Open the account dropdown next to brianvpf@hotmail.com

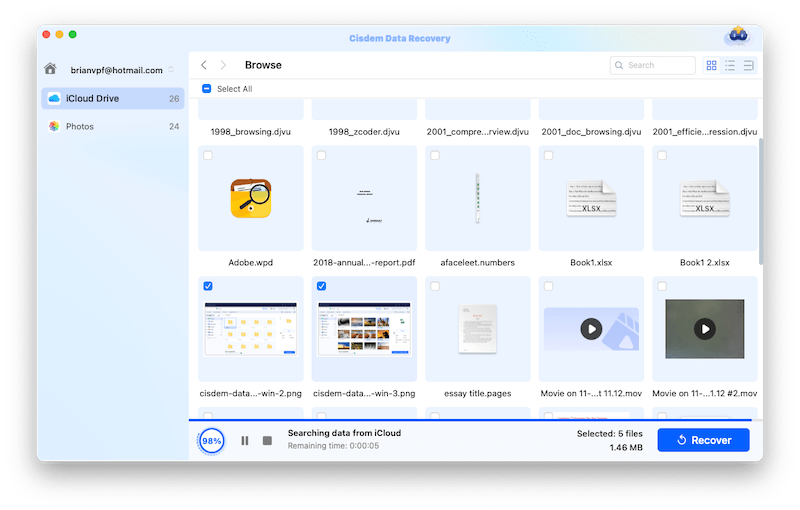pyautogui.click(x=171, y=70)
